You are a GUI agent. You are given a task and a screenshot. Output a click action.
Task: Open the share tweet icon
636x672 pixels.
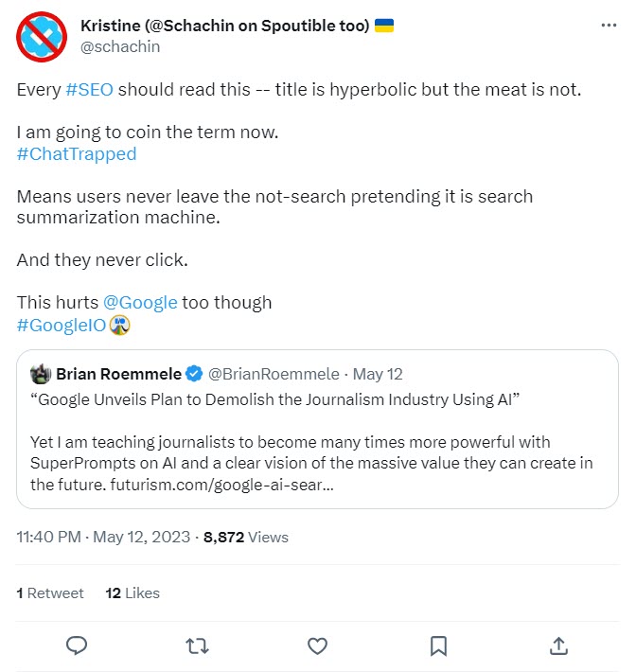(x=558, y=645)
